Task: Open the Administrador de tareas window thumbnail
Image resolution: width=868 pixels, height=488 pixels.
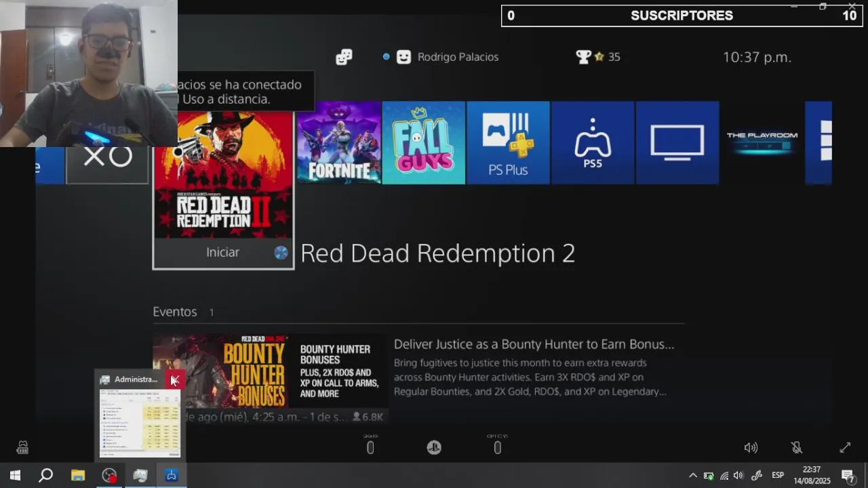Action: pos(140,422)
